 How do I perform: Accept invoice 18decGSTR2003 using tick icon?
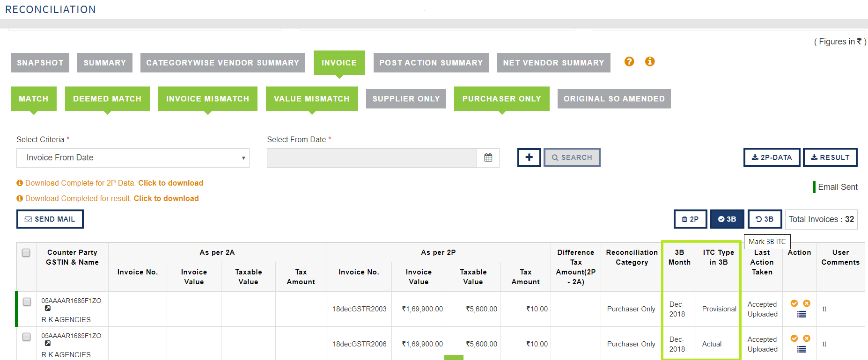[x=794, y=303]
